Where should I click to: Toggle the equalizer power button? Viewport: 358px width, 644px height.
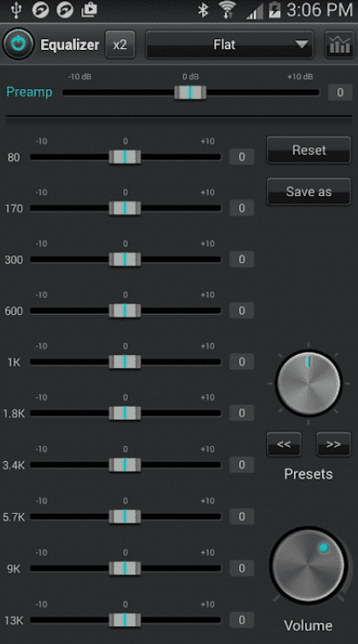click(18, 44)
